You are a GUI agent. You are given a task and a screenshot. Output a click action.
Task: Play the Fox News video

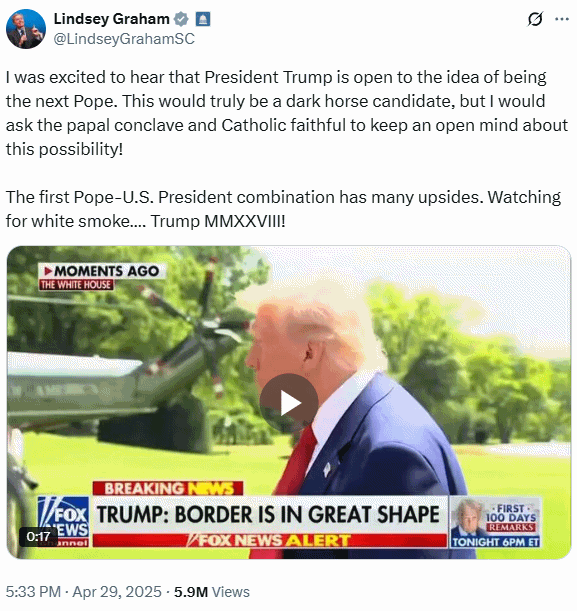(289, 403)
